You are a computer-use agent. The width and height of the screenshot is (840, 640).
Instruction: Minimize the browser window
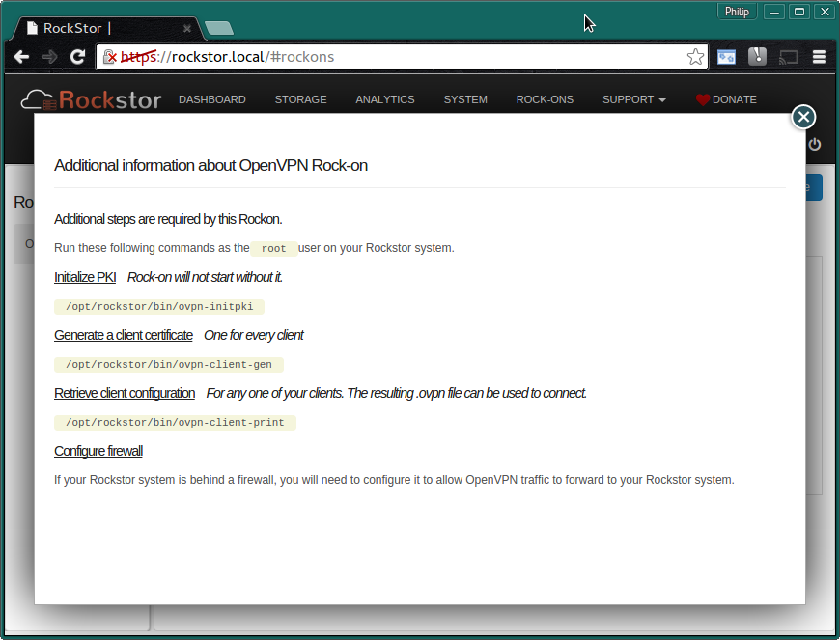point(774,12)
